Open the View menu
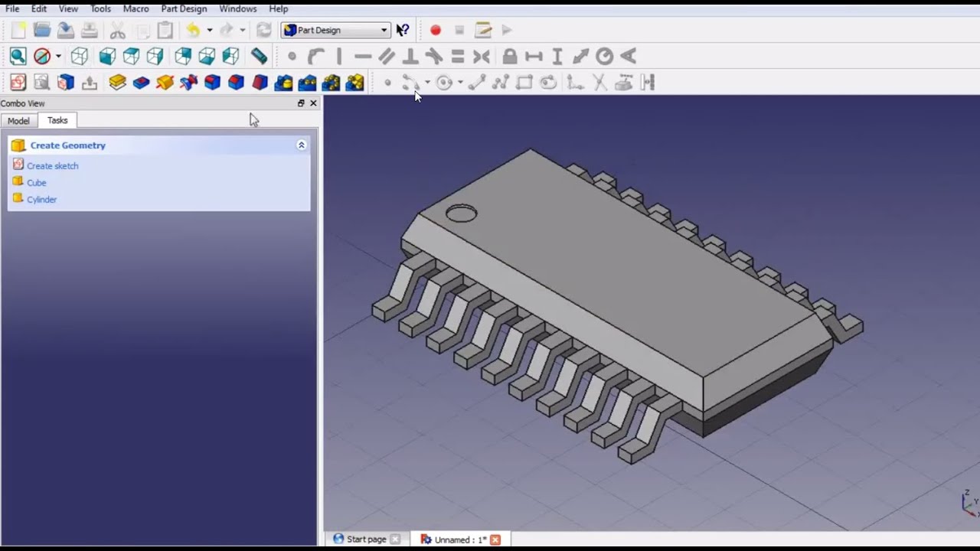Screen dimensions: 980x551 tap(68, 8)
